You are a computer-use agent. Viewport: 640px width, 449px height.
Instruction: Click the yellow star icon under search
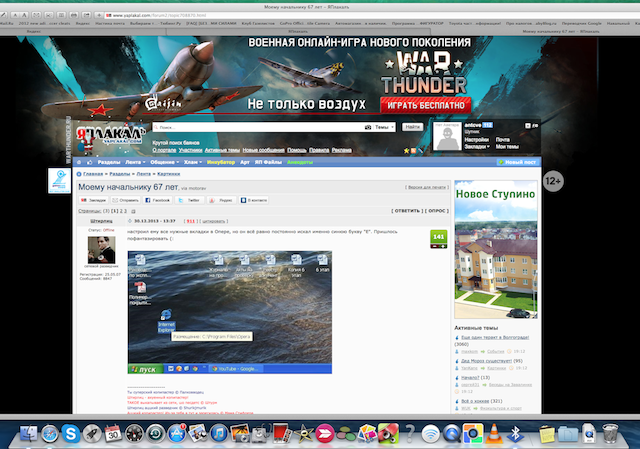pyautogui.click(x=406, y=151)
